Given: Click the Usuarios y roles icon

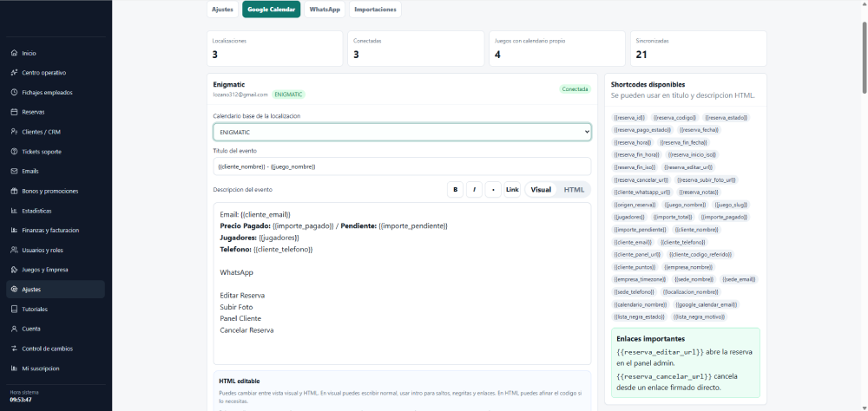Looking at the screenshot, I should 15,250.
